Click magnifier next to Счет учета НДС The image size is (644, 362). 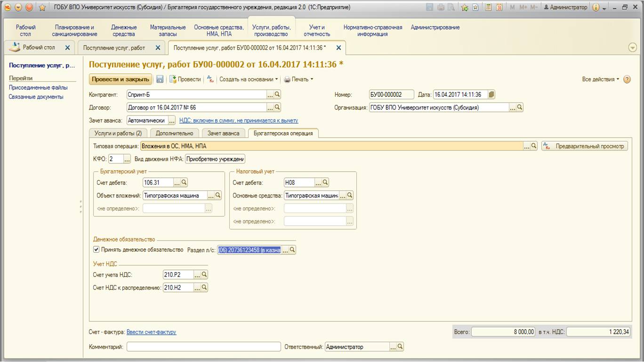pyautogui.click(x=204, y=275)
